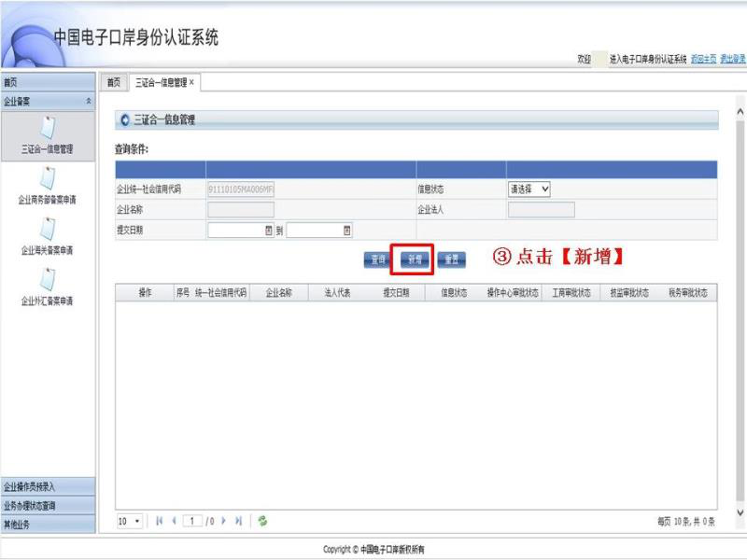Screen dimensions: 747x560
Task: Go to the last page of results
Action: (239, 521)
